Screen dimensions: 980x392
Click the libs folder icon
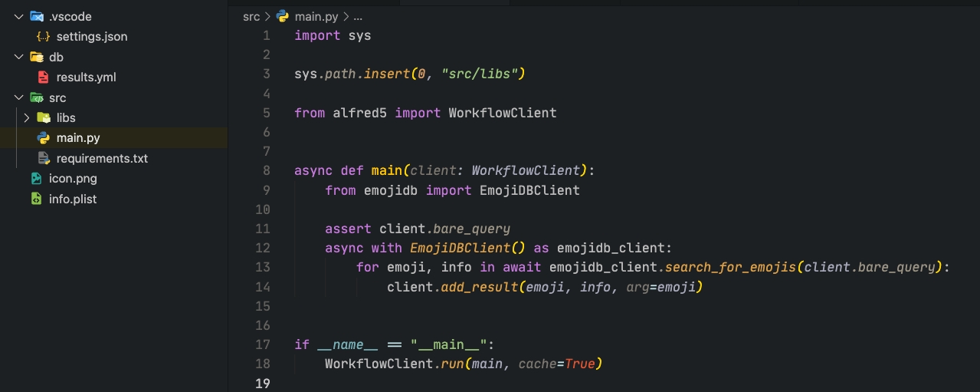pyautogui.click(x=44, y=118)
